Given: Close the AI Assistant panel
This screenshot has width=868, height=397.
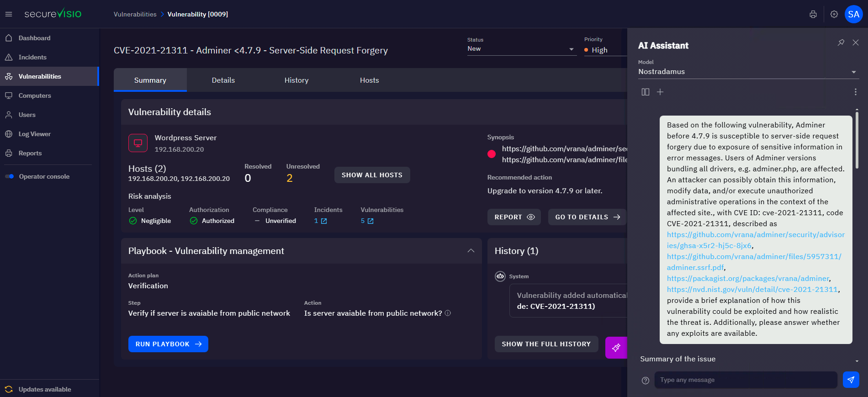Looking at the screenshot, I should [856, 42].
